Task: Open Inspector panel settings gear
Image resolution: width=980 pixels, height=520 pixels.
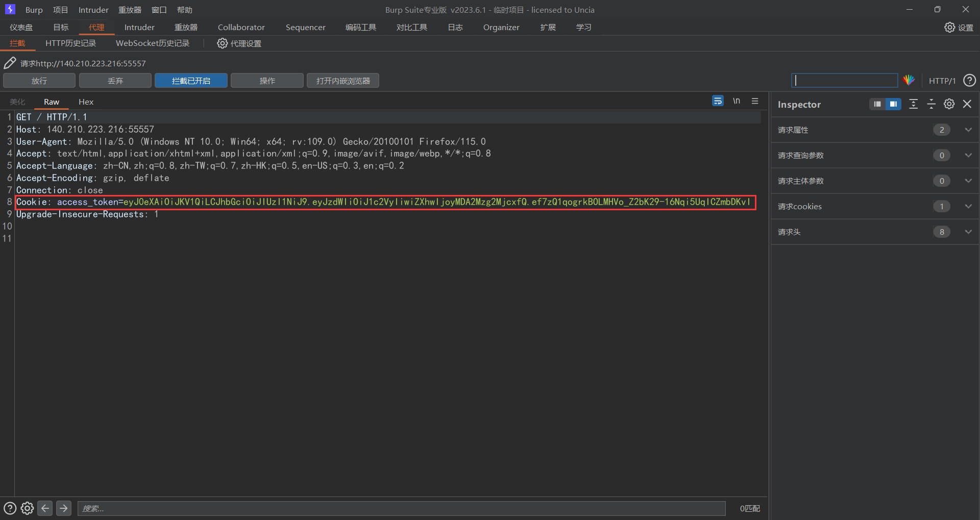Action: pos(949,104)
